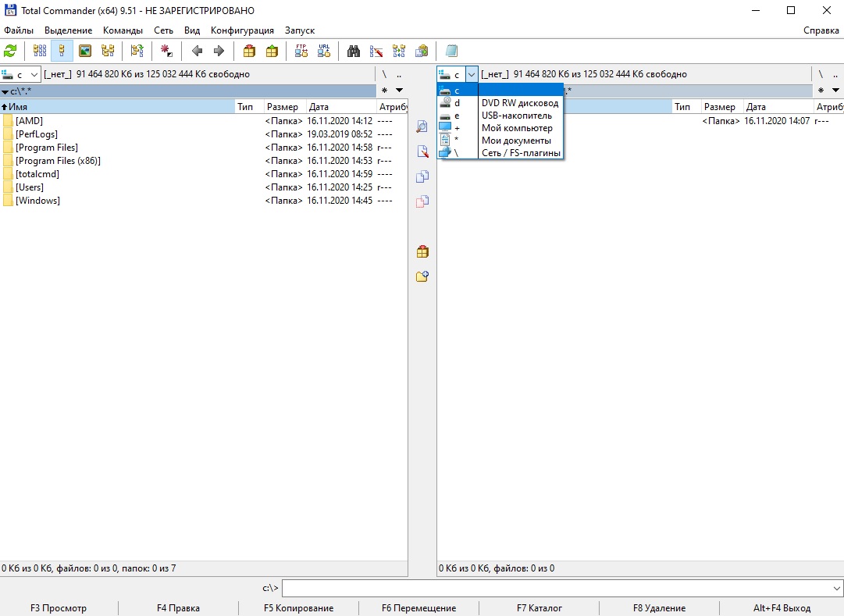The height and width of the screenshot is (616, 844).
Task: Open new FTP connection by URL
Action: tap(324, 52)
